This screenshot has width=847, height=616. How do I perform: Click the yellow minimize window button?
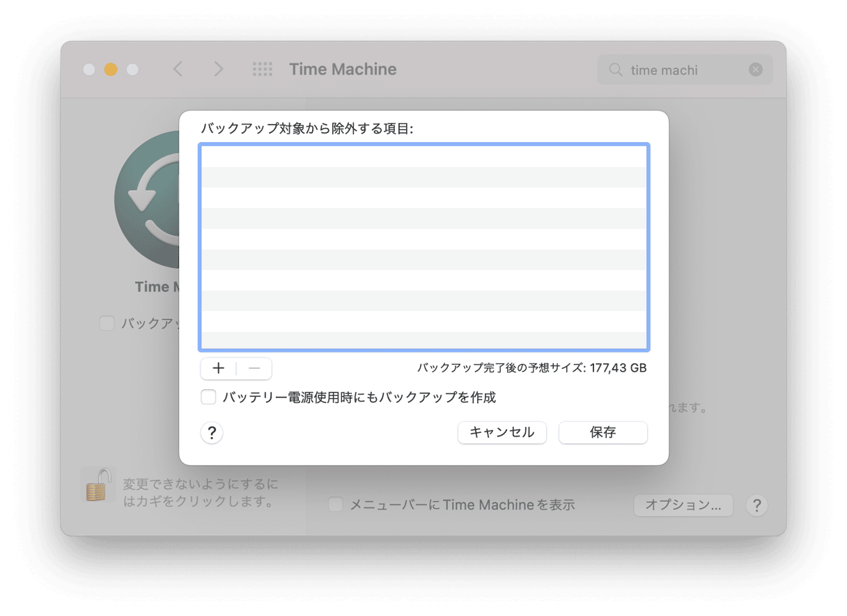(111, 70)
